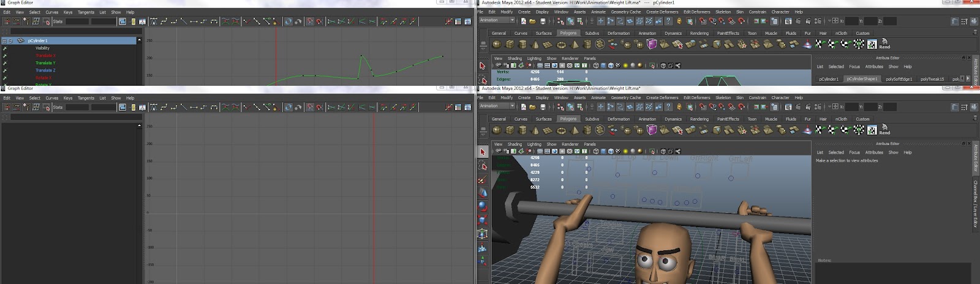Toggle wireframe shading in bottom viewport toolbar

tap(596, 151)
